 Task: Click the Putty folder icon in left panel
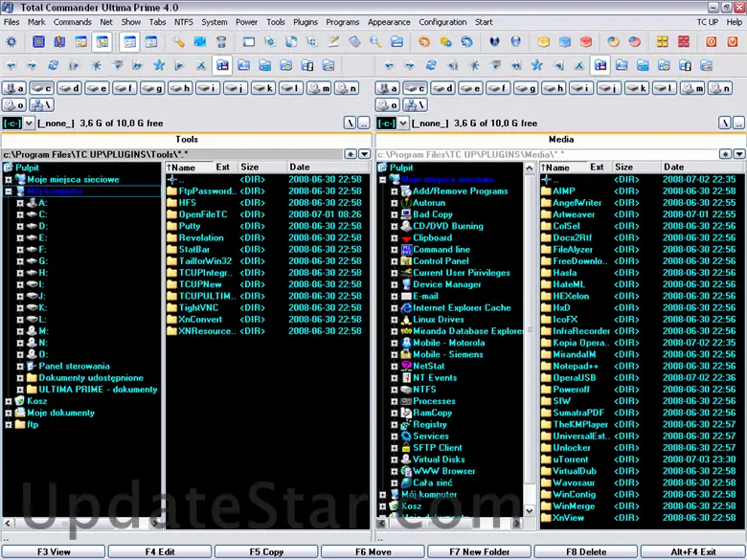172,226
